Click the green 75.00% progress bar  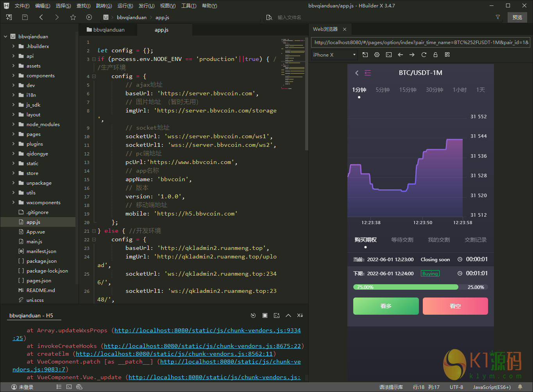(406, 287)
